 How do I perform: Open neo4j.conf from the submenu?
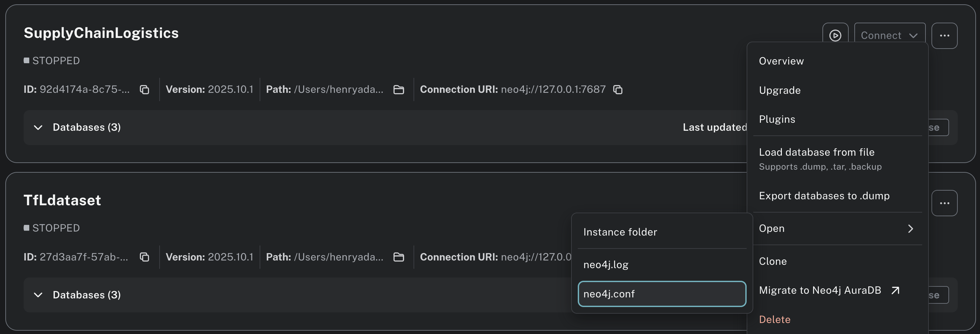(609, 294)
